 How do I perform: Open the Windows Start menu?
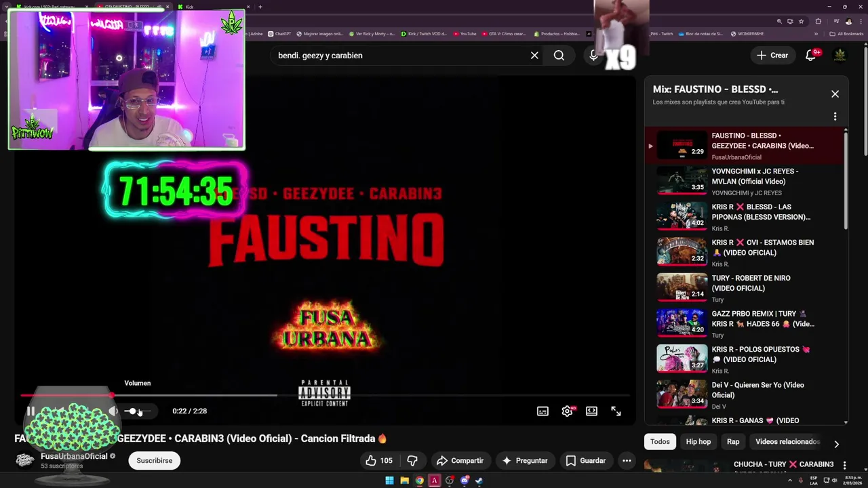coord(389,481)
